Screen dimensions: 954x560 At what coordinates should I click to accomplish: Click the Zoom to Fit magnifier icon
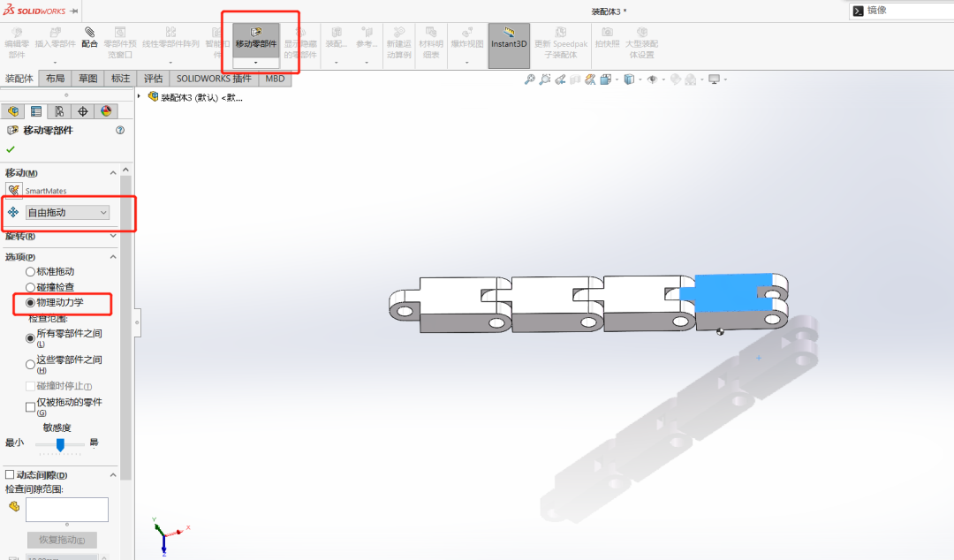pos(530,79)
